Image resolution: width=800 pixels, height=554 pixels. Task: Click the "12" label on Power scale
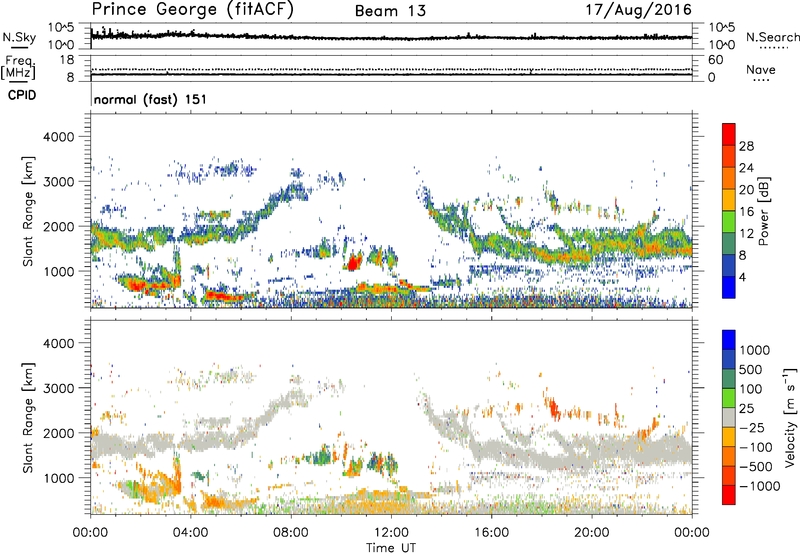746,234
